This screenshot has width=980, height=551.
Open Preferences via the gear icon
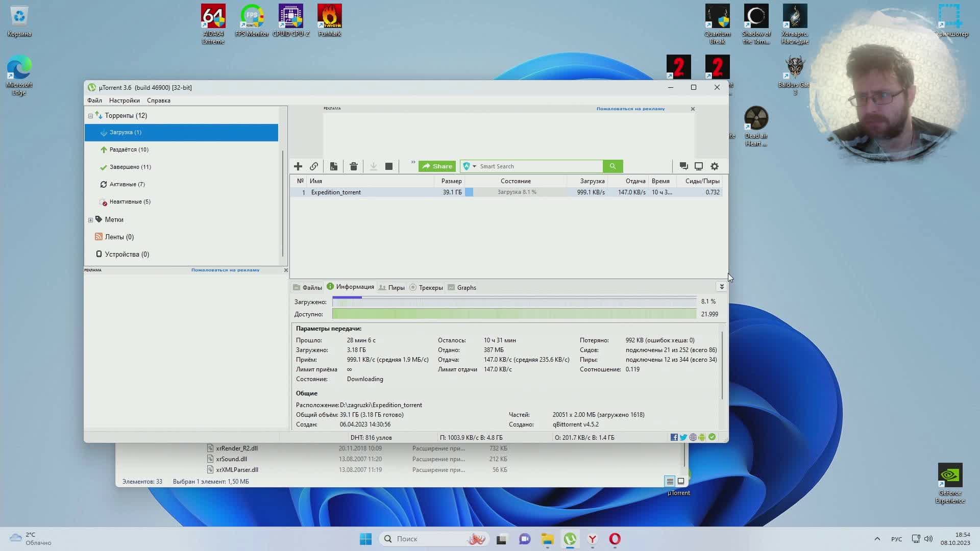tap(715, 166)
